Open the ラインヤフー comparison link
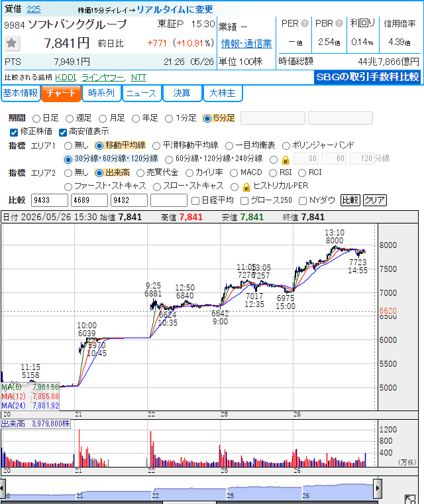424x504 pixels. [103, 78]
